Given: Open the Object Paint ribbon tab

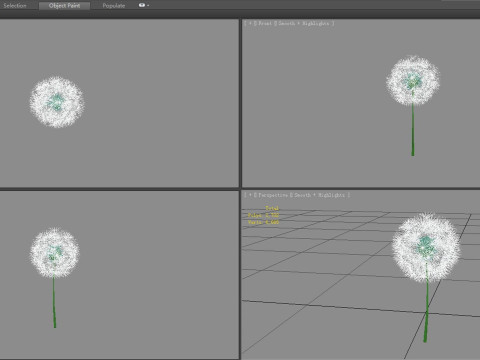Looking at the screenshot, I should click(x=64, y=6).
